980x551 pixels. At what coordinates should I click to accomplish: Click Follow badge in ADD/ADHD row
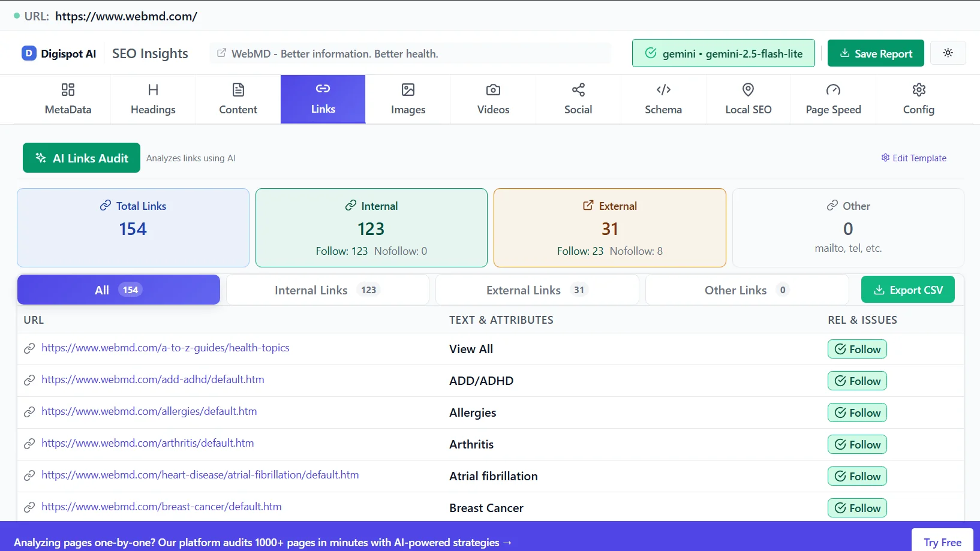(857, 381)
